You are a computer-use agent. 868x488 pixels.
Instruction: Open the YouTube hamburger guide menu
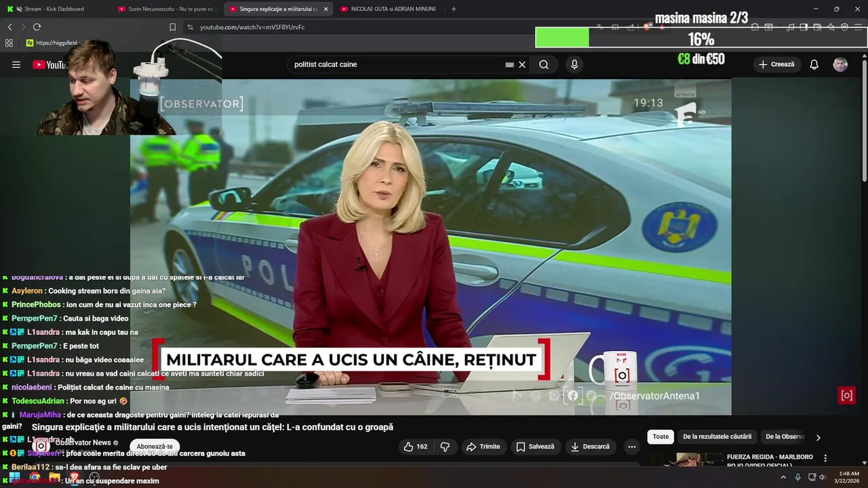[16, 64]
